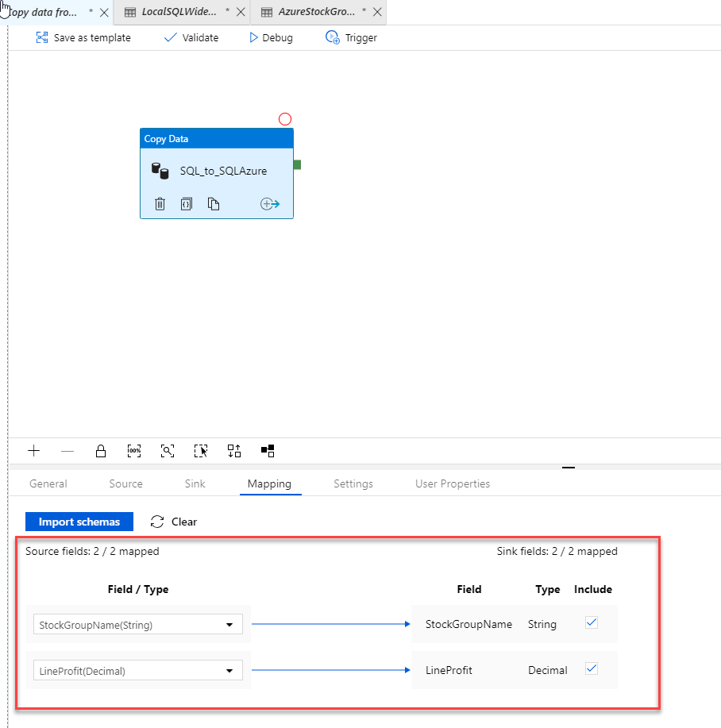Click sink field LineProfit
721x728 pixels.
click(x=449, y=670)
